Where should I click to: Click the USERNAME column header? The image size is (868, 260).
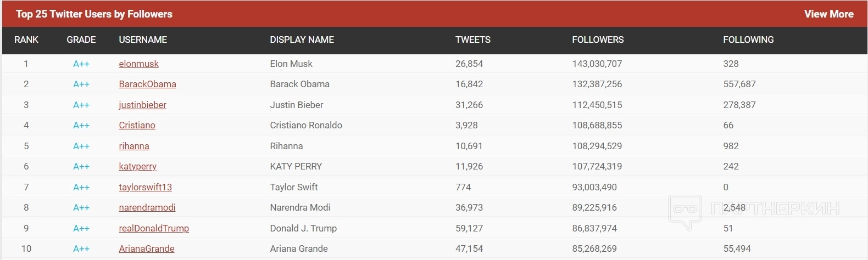[143, 39]
